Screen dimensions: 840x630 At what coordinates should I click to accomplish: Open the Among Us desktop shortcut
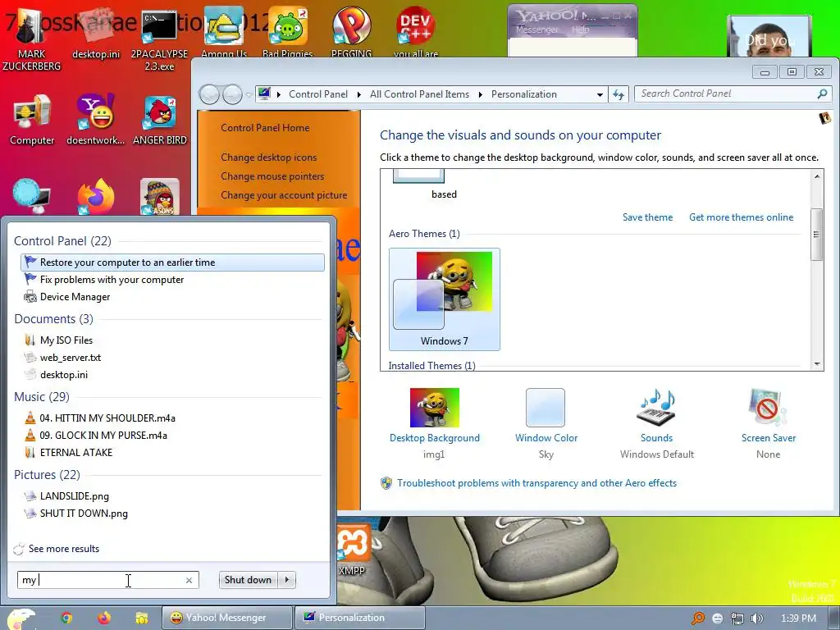tap(224, 32)
